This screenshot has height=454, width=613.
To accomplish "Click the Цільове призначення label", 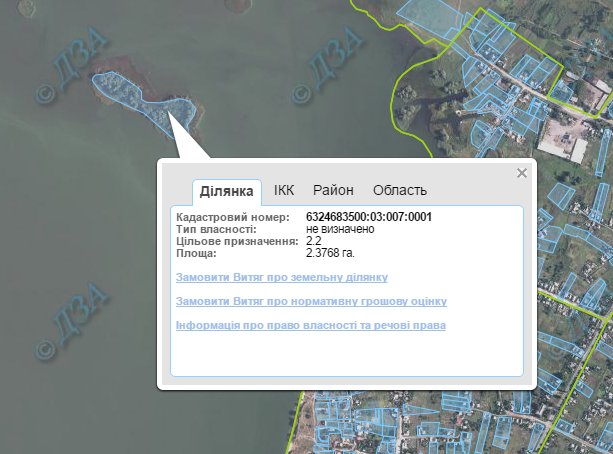I will click(237, 241).
